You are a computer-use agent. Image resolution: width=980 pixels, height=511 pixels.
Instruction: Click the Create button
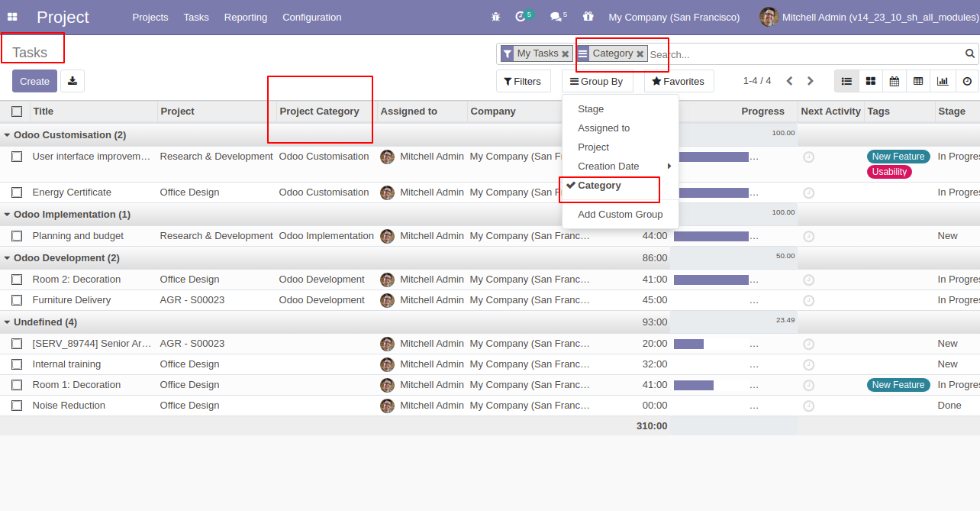coord(34,81)
